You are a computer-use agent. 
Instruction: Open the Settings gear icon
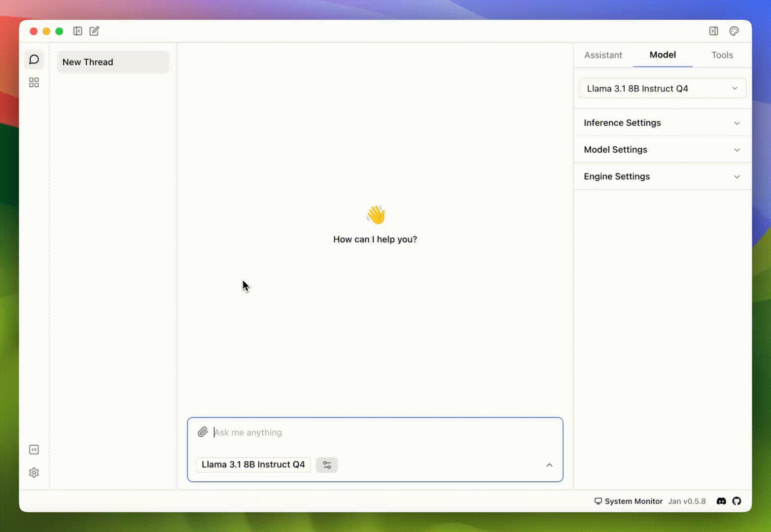pos(34,472)
